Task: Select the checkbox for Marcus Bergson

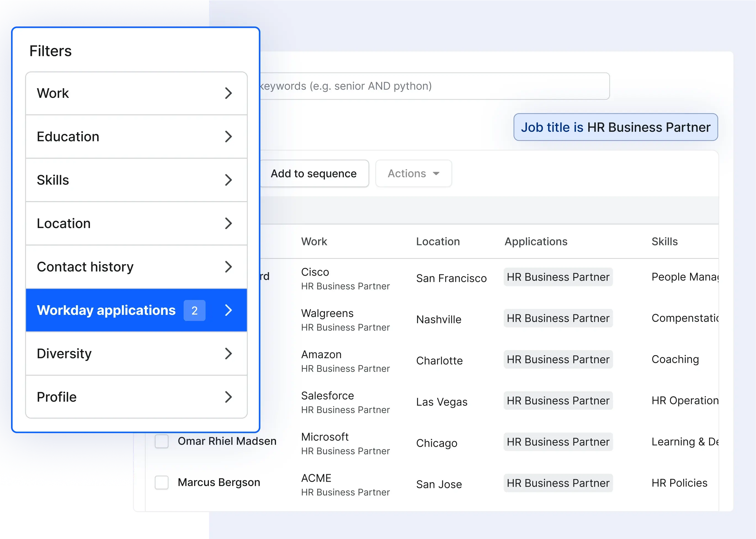Action: pos(162,482)
